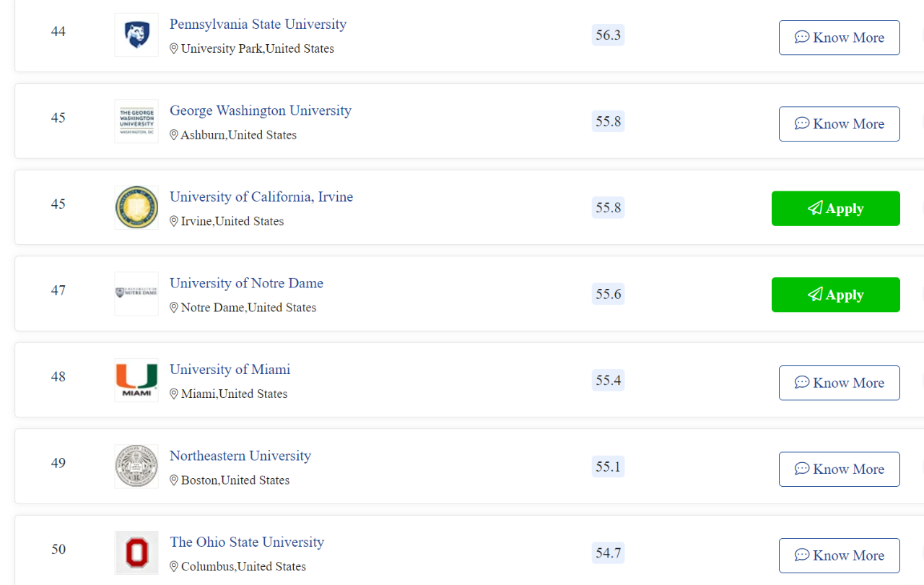Viewport: 924px width, 585px height.
Task: Click Know More for George Washington University
Action: coord(840,123)
